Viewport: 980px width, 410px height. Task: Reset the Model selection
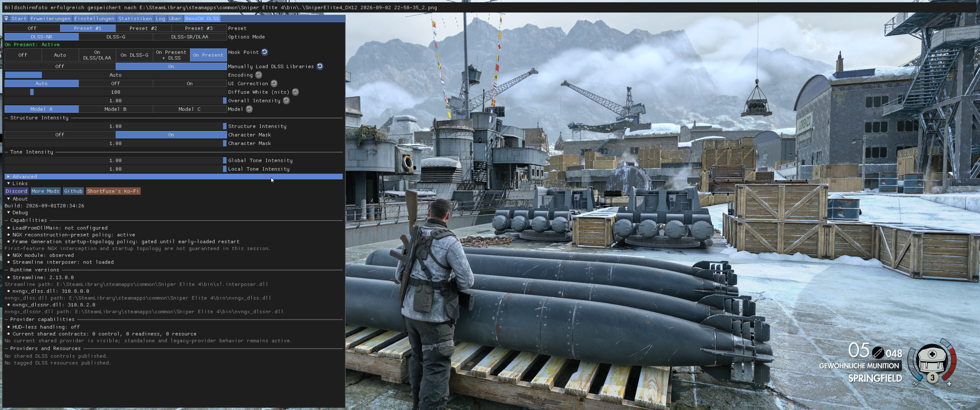[x=249, y=109]
